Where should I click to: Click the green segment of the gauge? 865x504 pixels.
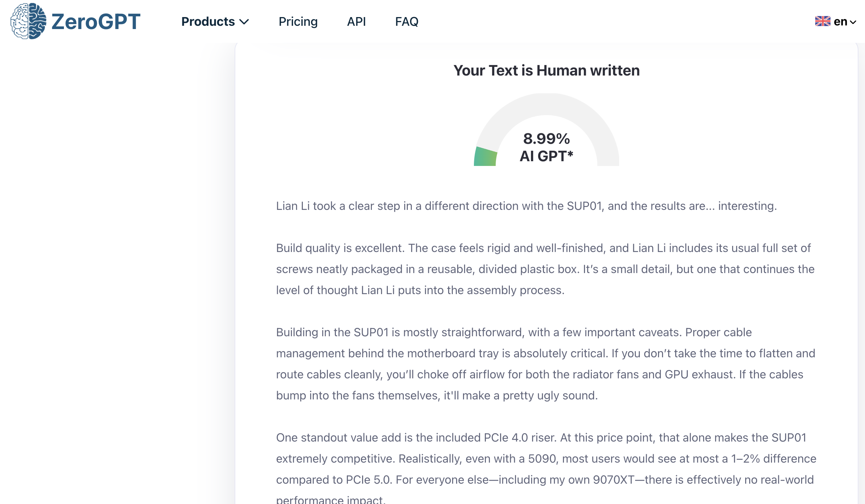[486, 157]
